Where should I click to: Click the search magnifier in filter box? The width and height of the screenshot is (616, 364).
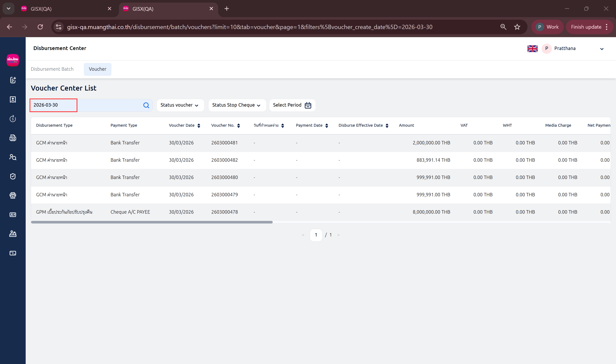tap(146, 105)
